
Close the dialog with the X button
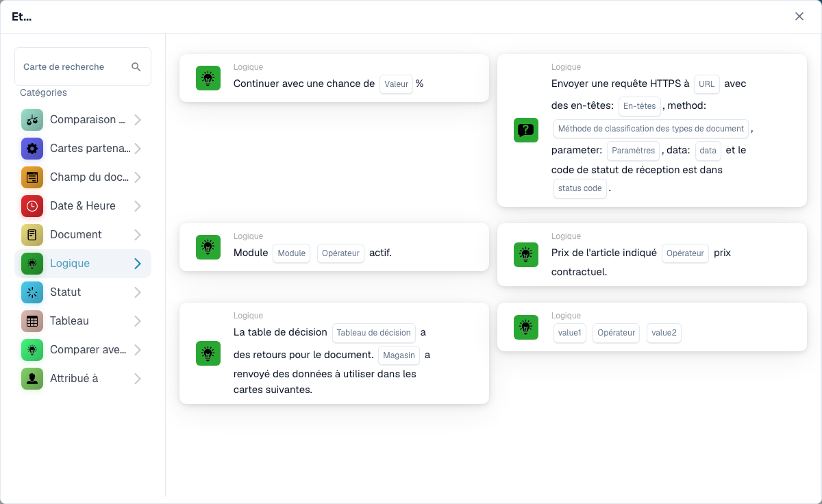tap(799, 16)
